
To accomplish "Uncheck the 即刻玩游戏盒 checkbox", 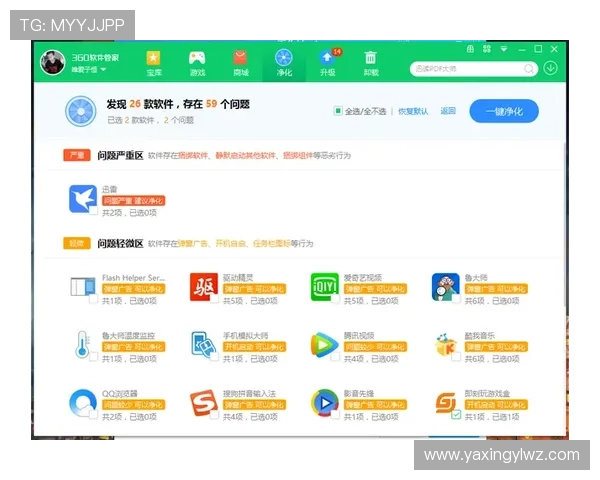I will coord(456,415).
